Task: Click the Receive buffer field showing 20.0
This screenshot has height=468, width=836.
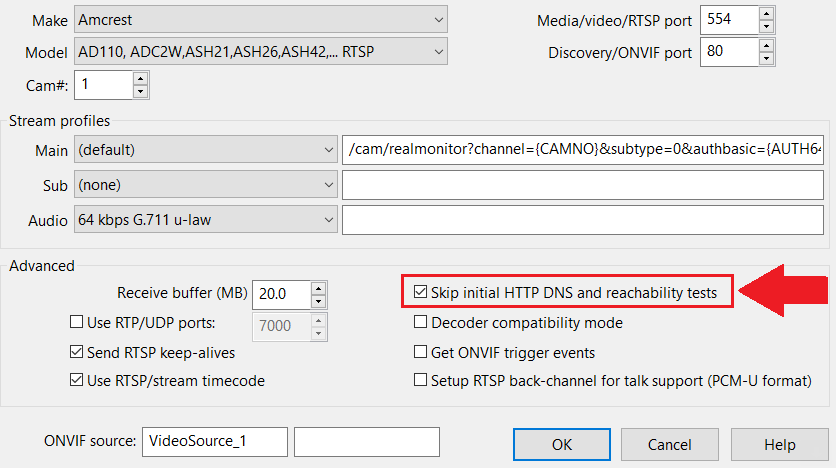Action: point(282,294)
